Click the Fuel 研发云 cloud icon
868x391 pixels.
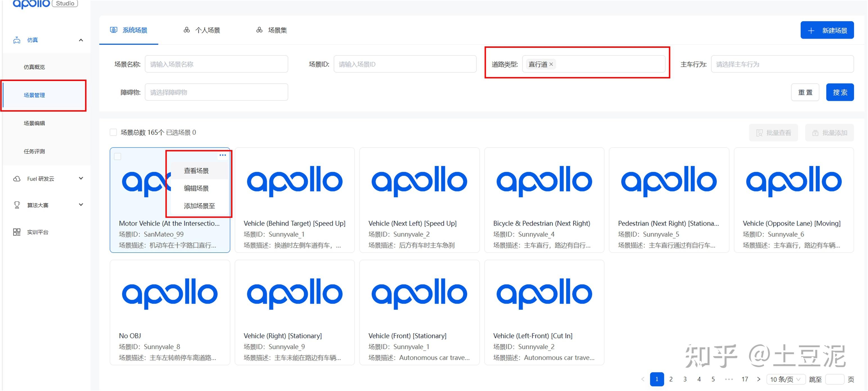[x=17, y=179]
